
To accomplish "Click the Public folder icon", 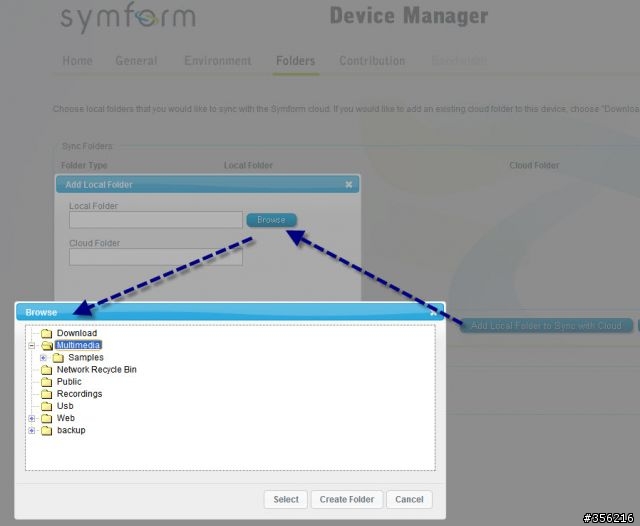I will tap(47, 382).
